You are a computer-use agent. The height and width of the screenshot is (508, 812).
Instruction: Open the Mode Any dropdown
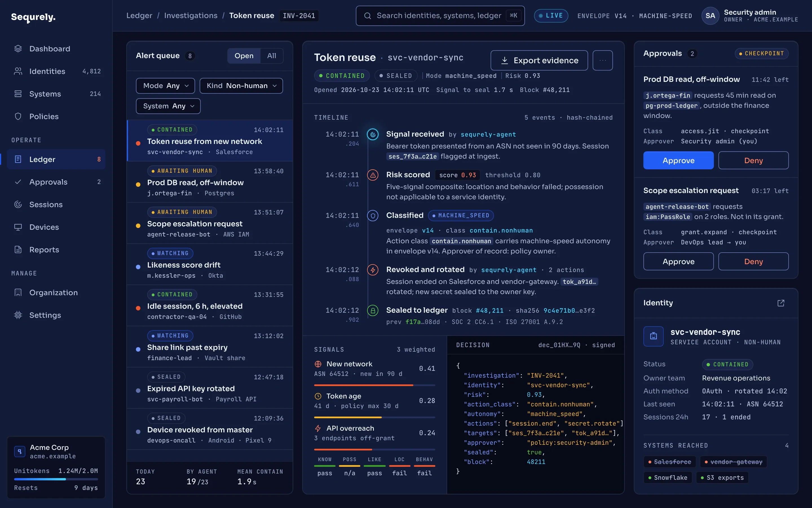click(x=166, y=86)
